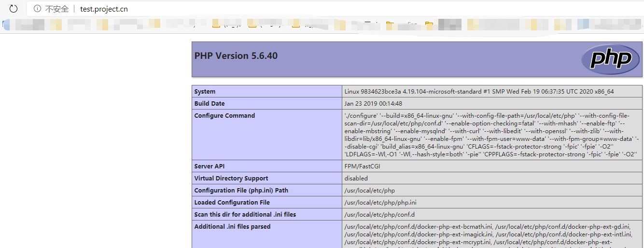Select the '/usr/local/etc/php/conf.d' value
Image resolution: width=644 pixels, height=248 pixels.
[x=379, y=215]
